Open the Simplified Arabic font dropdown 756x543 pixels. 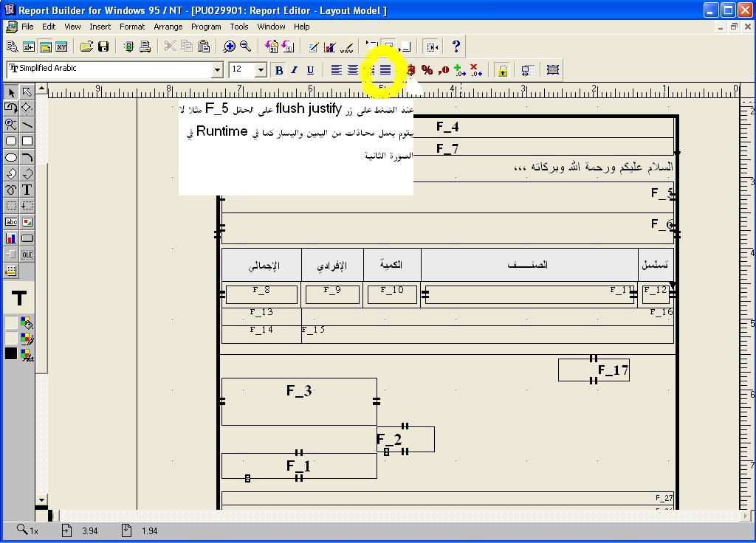pos(217,70)
